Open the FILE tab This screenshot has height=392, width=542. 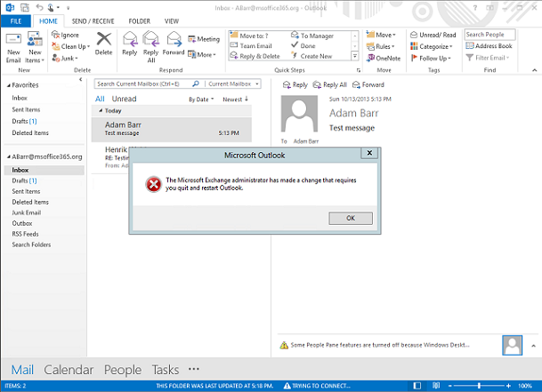pyautogui.click(x=16, y=21)
